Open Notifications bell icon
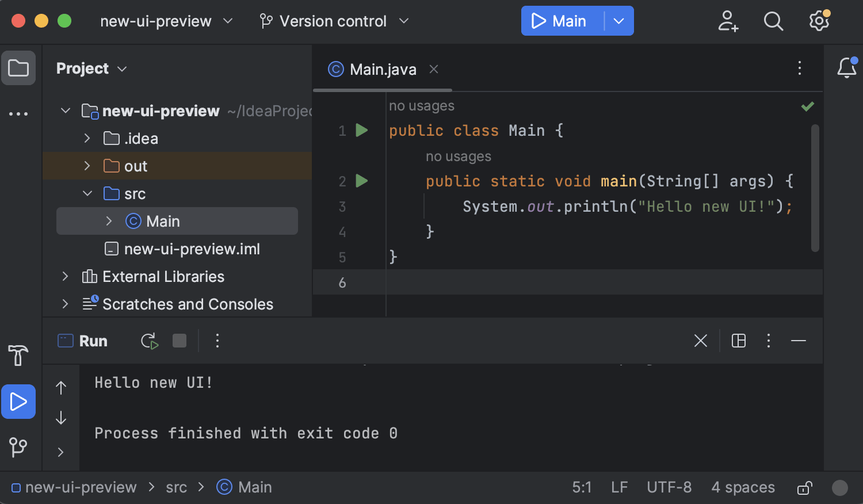The height and width of the screenshot is (504, 863). click(x=847, y=68)
